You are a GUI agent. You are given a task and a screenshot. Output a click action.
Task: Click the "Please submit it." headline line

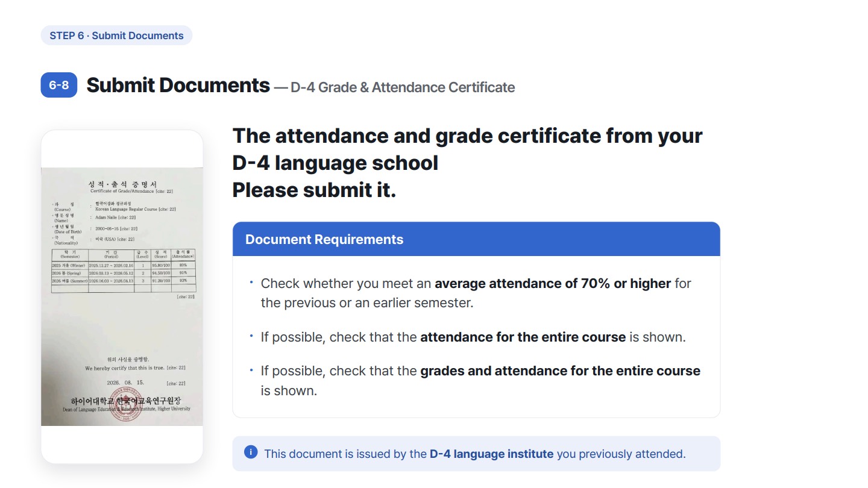pyautogui.click(x=314, y=190)
